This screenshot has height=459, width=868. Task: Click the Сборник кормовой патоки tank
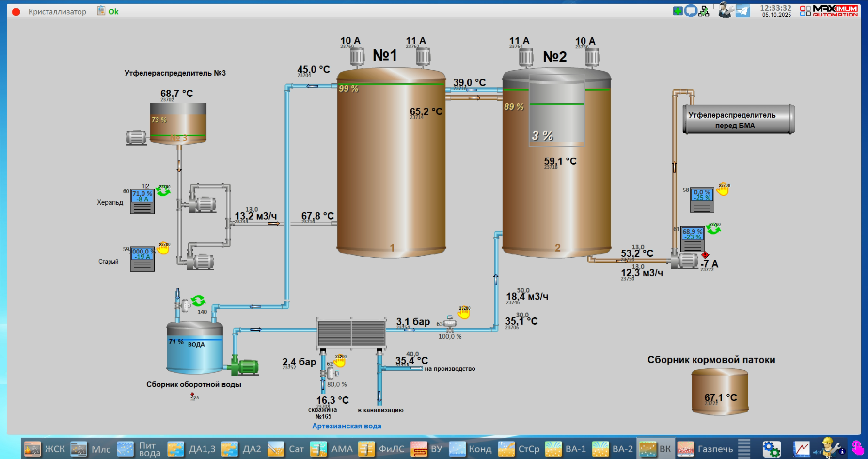[720, 392]
